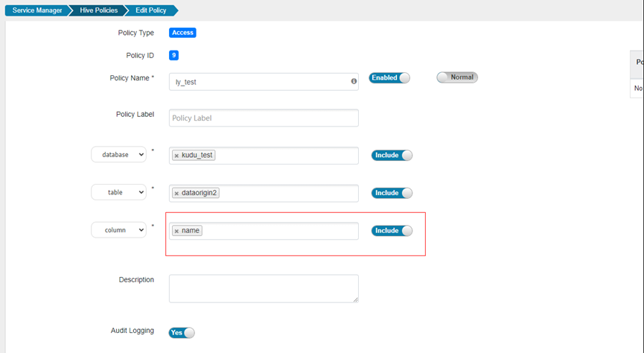The width and height of the screenshot is (644, 353).
Task: Click the Policy Label input field
Action: click(264, 118)
